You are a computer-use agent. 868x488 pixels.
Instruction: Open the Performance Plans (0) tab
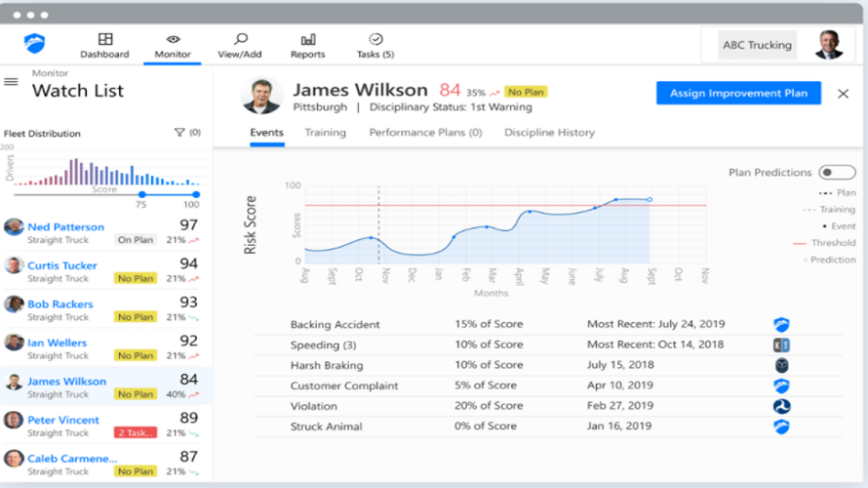tap(425, 133)
